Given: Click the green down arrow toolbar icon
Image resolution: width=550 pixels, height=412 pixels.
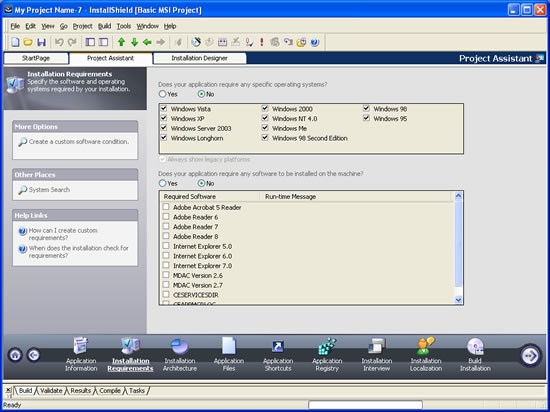Looking at the screenshot, I should tap(134, 42).
